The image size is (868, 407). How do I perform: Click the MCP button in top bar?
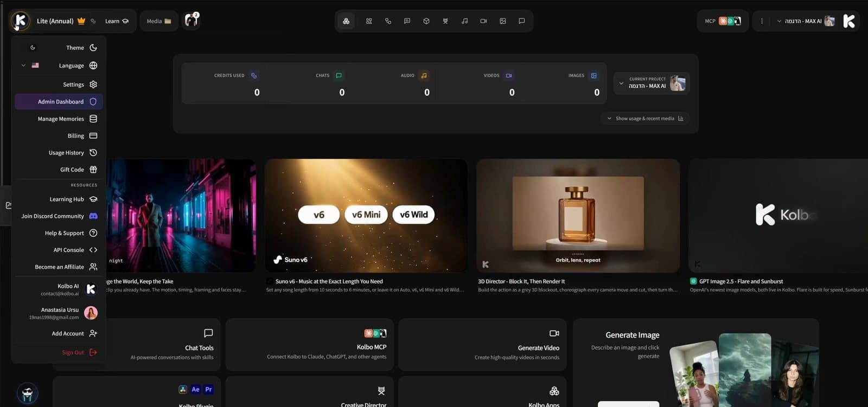pos(723,21)
